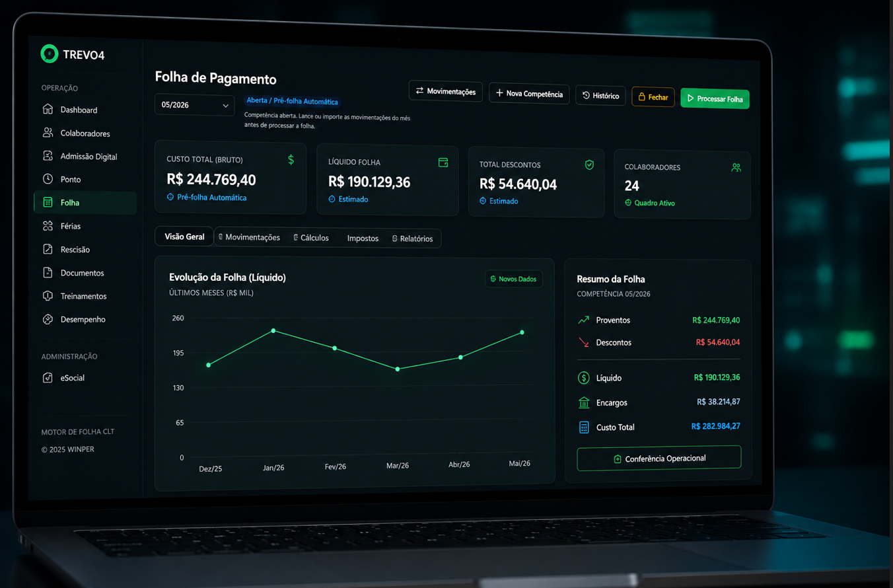
Task: Open the Treinamentos sidebar icon
Action: pos(48,296)
